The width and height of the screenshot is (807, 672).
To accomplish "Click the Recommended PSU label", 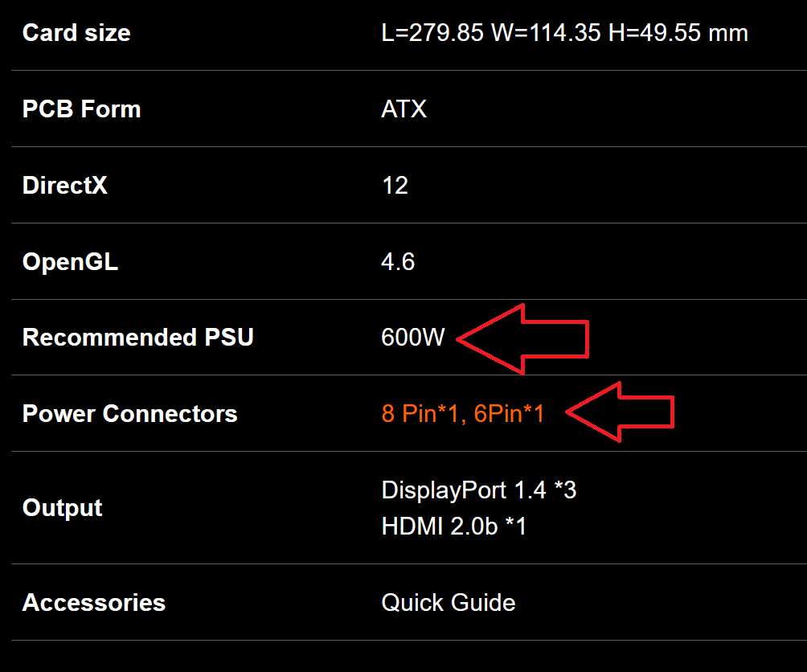I will coord(138,338).
